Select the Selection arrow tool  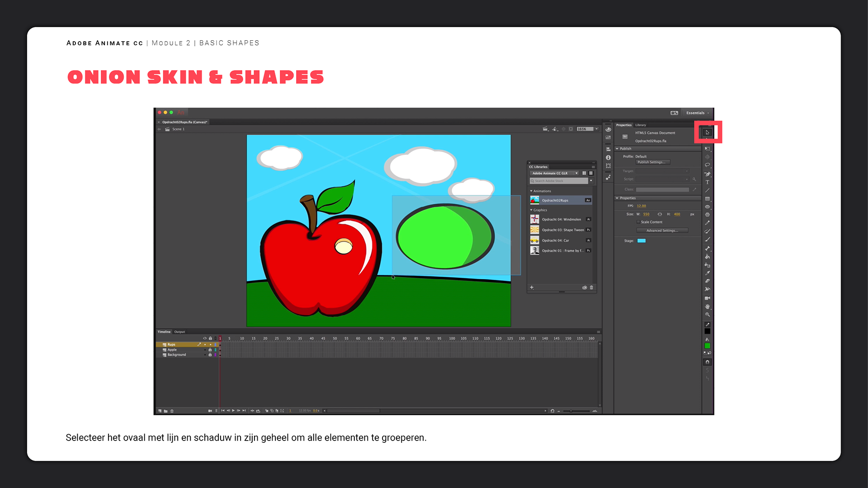(x=708, y=132)
